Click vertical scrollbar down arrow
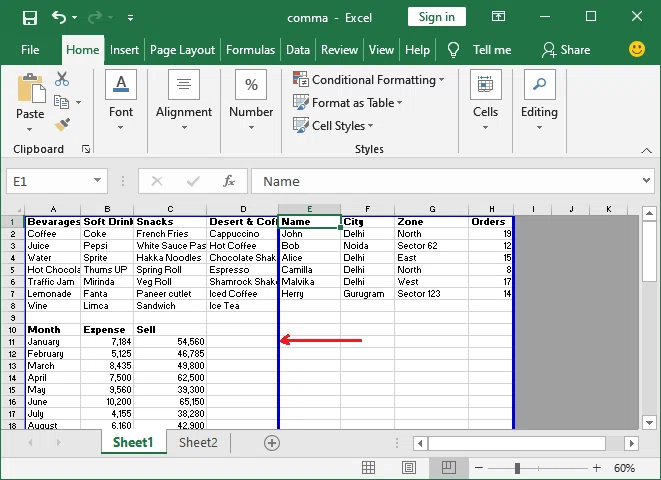 [649, 422]
